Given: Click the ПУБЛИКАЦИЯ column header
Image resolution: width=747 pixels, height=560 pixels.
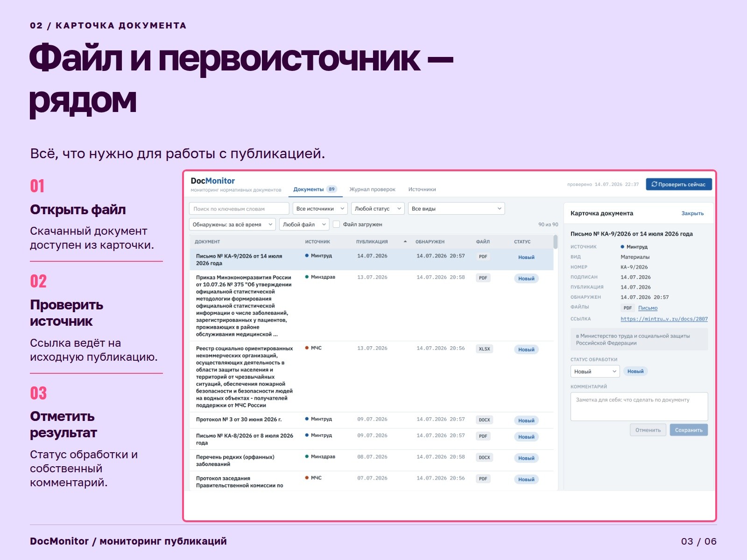Looking at the screenshot, I should click(372, 242).
